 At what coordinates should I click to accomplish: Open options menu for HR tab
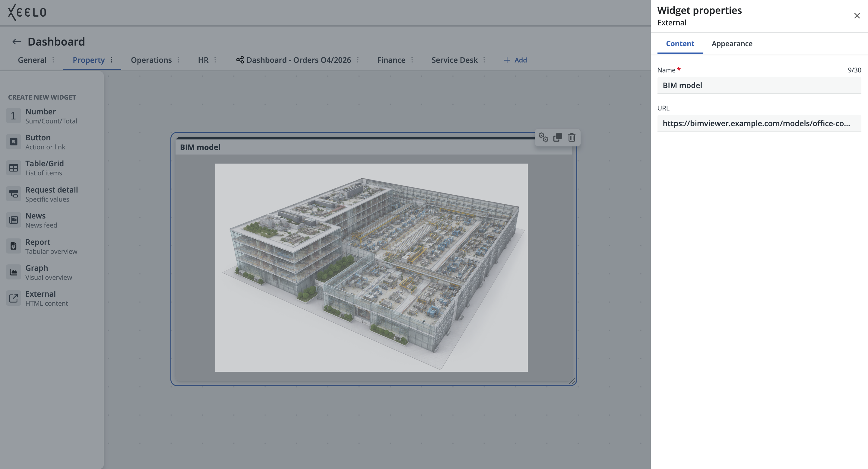pos(215,60)
